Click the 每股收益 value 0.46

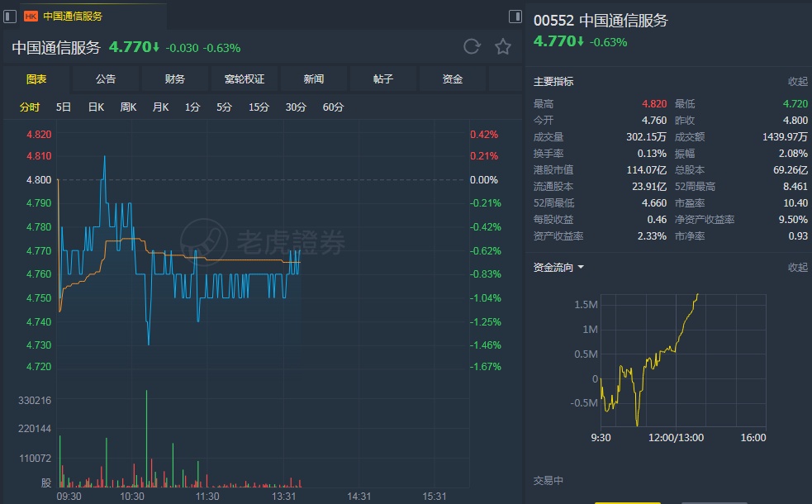pyautogui.click(x=657, y=220)
